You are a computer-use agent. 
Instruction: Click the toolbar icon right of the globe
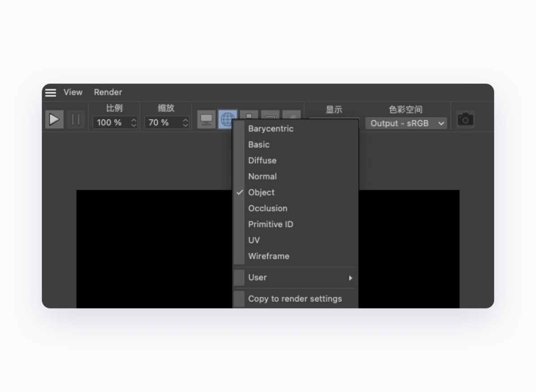pyautogui.click(x=249, y=115)
